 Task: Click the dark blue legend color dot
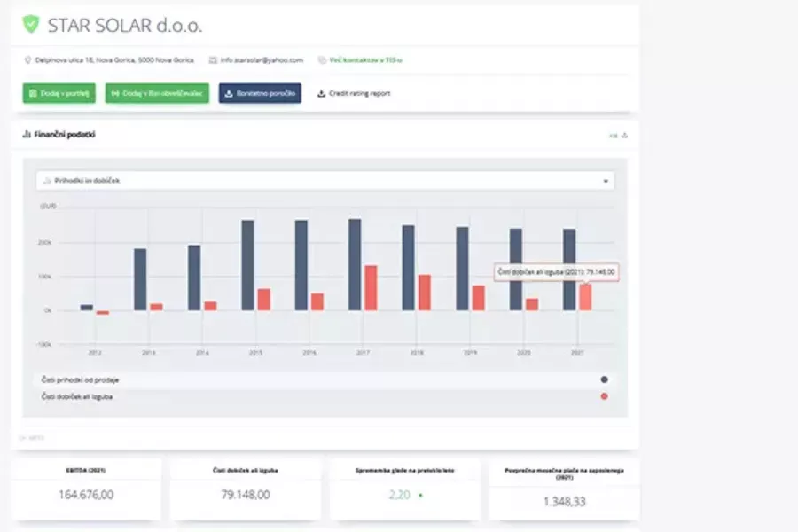pyautogui.click(x=604, y=379)
